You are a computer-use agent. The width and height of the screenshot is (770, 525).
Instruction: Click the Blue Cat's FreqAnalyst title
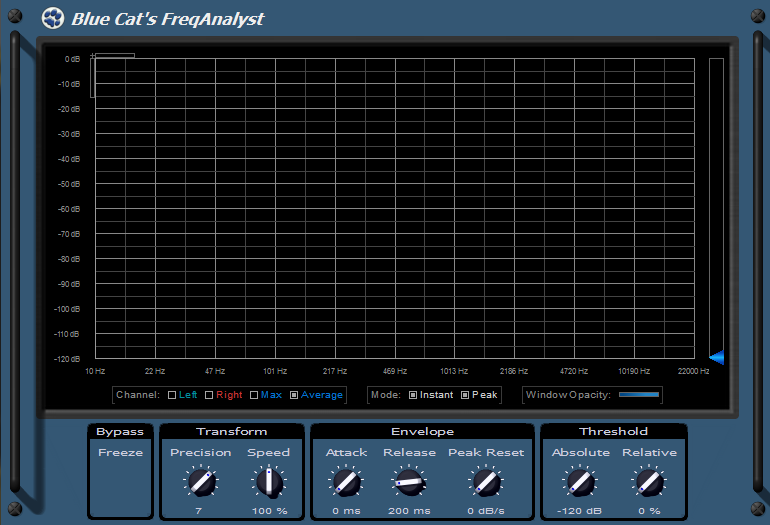click(x=167, y=19)
